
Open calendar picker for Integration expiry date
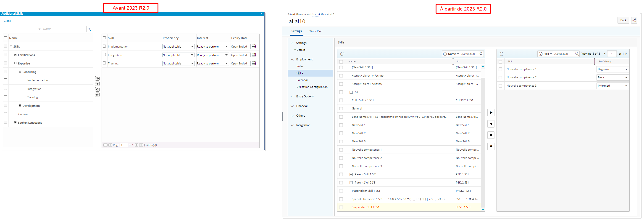coord(254,55)
